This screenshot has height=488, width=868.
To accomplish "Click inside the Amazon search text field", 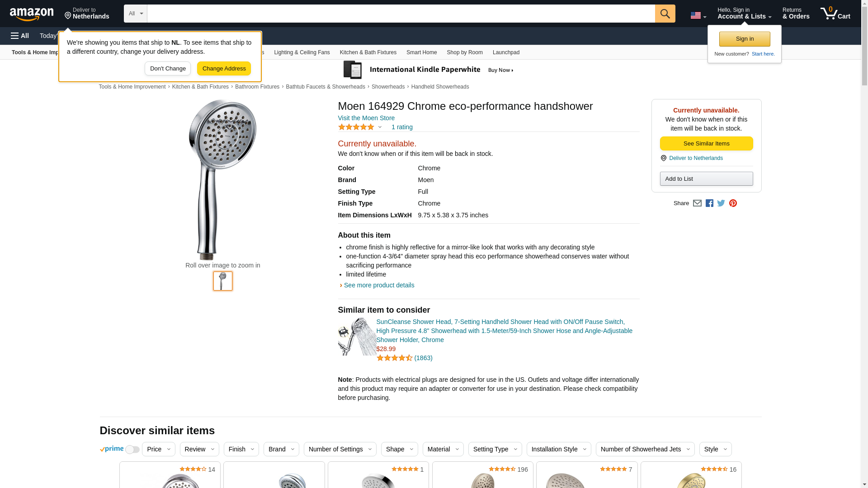I will pyautogui.click(x=401, y=14).
